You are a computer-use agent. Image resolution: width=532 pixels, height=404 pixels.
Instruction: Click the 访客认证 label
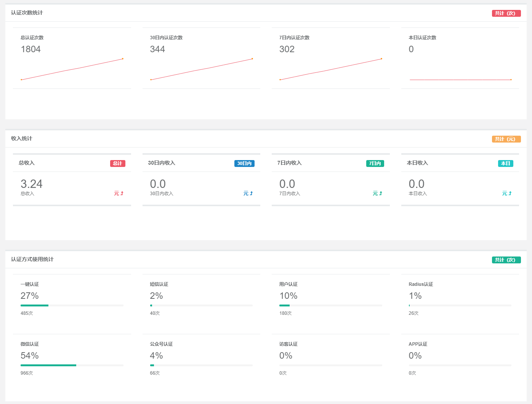pos(288,344)
